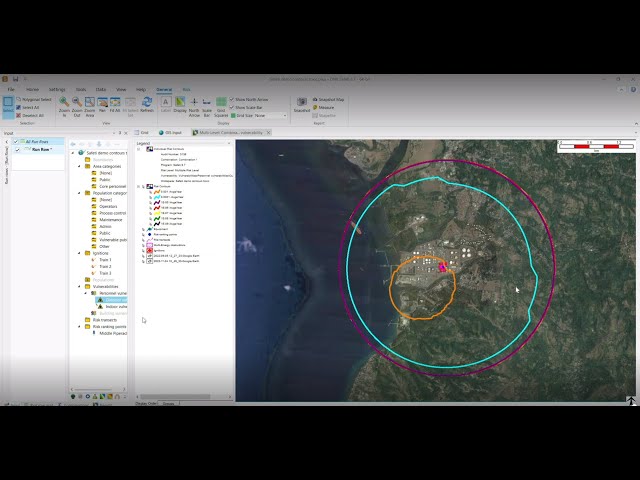This screenshot has width=640, height=480.
Task: Open the Risk ribbon tab
Action: (187, 89)
